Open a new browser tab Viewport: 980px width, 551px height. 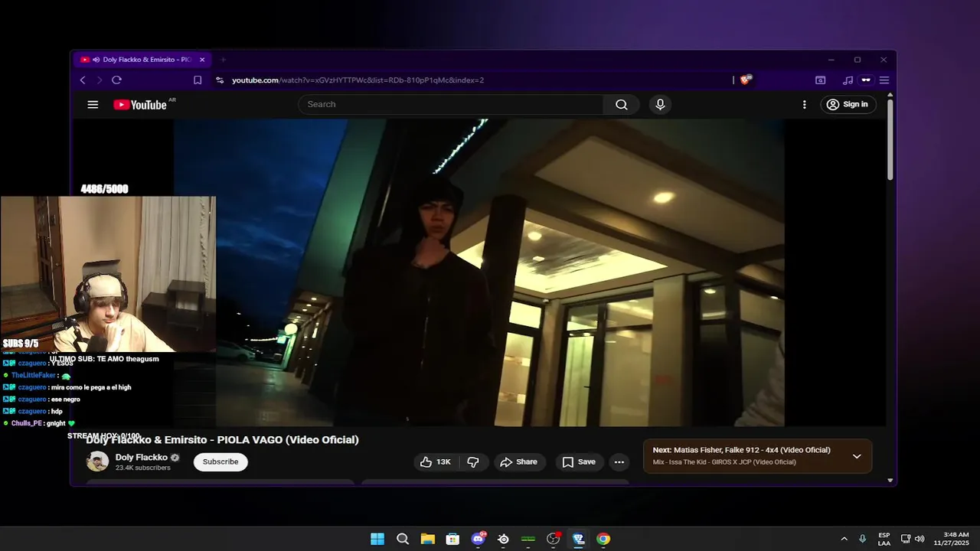224,60
